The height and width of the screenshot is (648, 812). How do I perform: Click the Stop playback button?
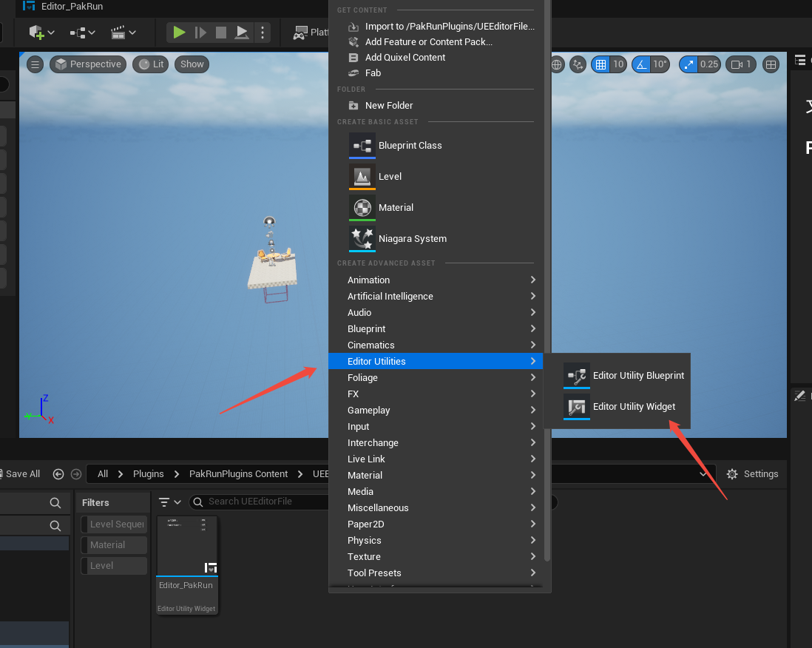click(221, 33)
